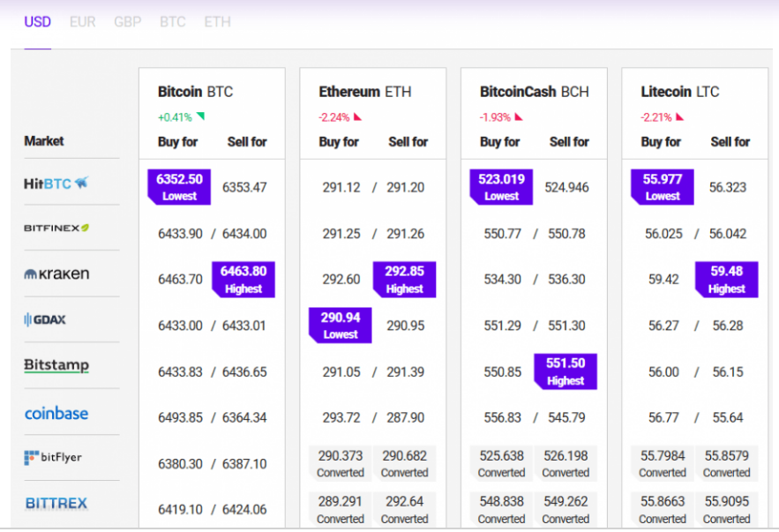
Task: Click the 549.262 Converted BitcoinCash sell price
Action: (566, 510)
